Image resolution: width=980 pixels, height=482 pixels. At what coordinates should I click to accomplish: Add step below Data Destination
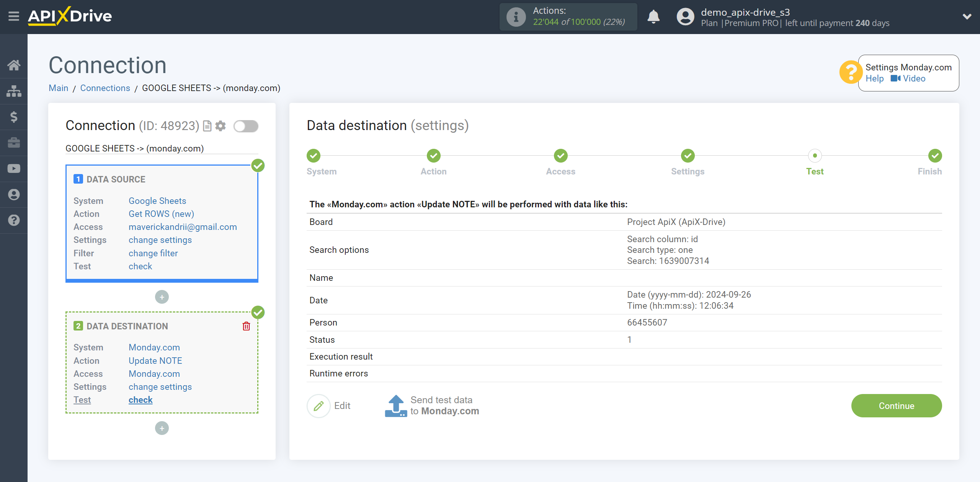coord(162,428)
